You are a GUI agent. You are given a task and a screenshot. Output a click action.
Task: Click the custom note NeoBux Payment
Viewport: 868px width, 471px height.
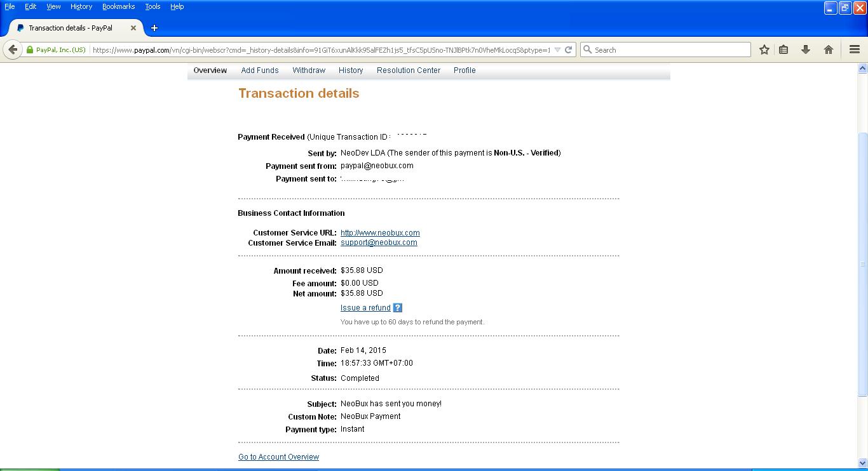click(x=370, y=416)
